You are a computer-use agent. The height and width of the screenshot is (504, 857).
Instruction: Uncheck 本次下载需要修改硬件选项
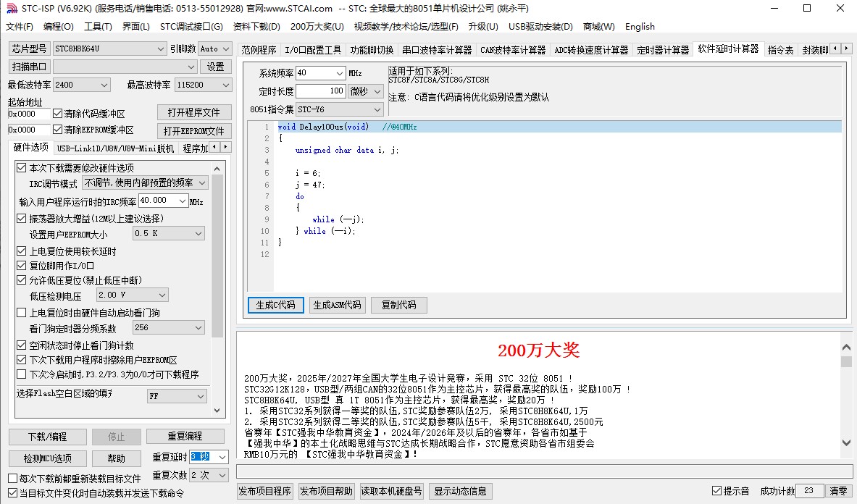(x=21, y=167)
